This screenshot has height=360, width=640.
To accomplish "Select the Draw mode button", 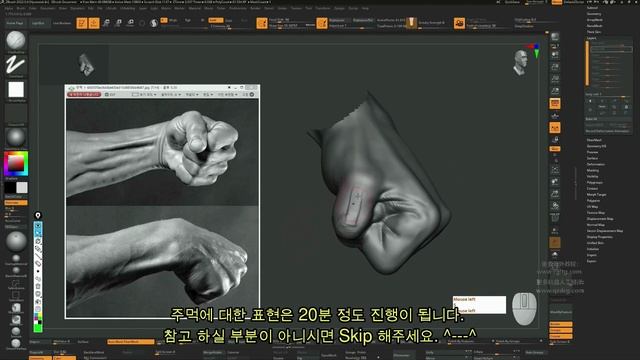I will [x=94, y=23].
